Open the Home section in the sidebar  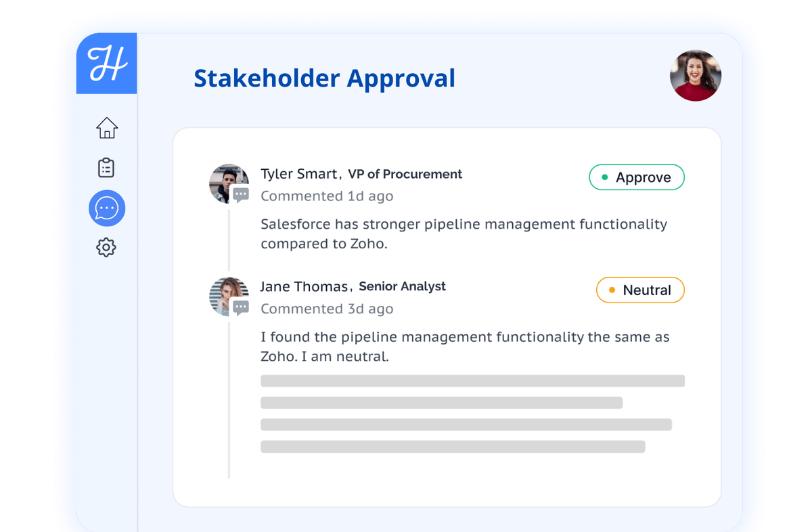[x=106, y=128]
